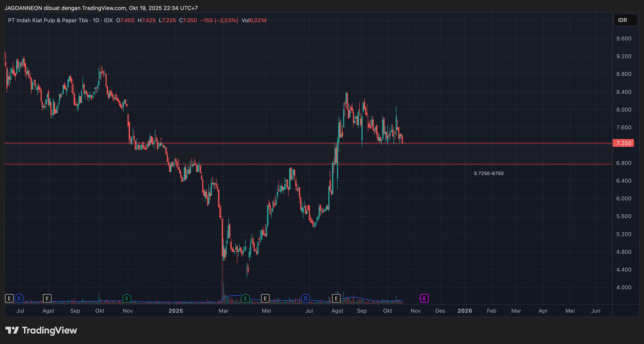Viewport: 644px width, 344px height.
Task: Open the earnings marker above Agst 2024
Action: pos(47,298)
